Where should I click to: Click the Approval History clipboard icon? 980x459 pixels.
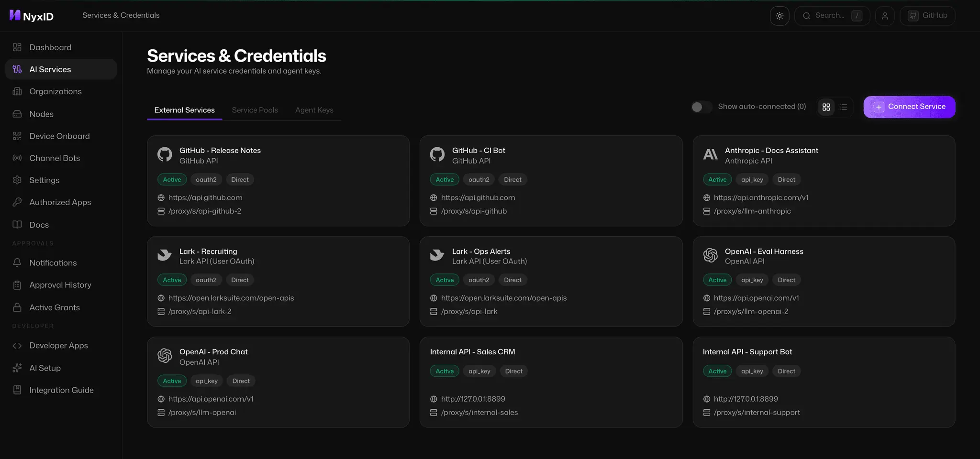pyautogui.click(x=17, y=285)
